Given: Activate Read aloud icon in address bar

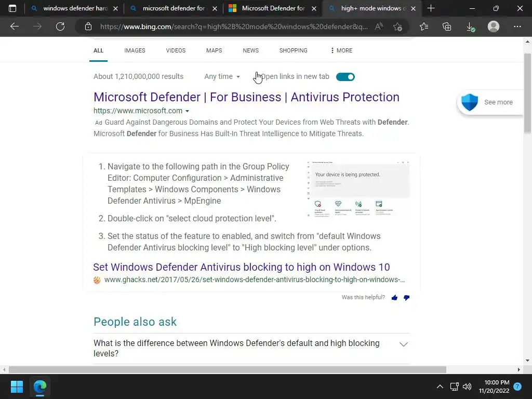Looking at the screenshot, I should pyautogui.click(x=379, y=26).
